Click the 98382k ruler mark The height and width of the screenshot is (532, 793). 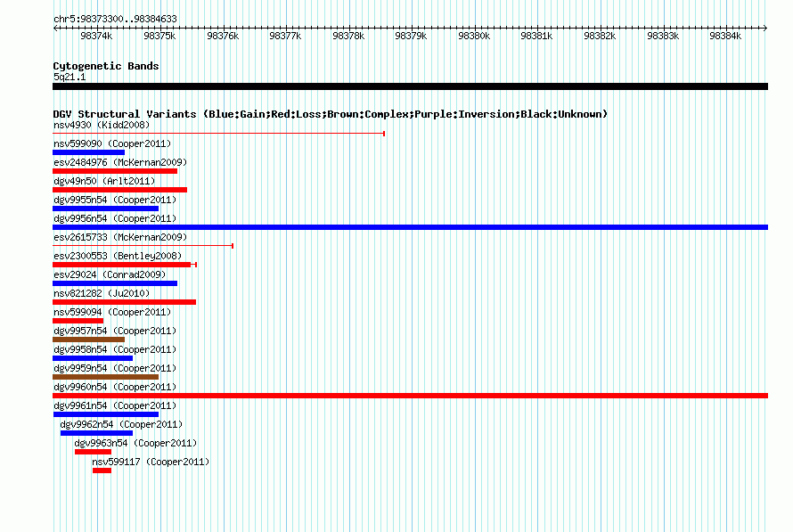point(600,36)
